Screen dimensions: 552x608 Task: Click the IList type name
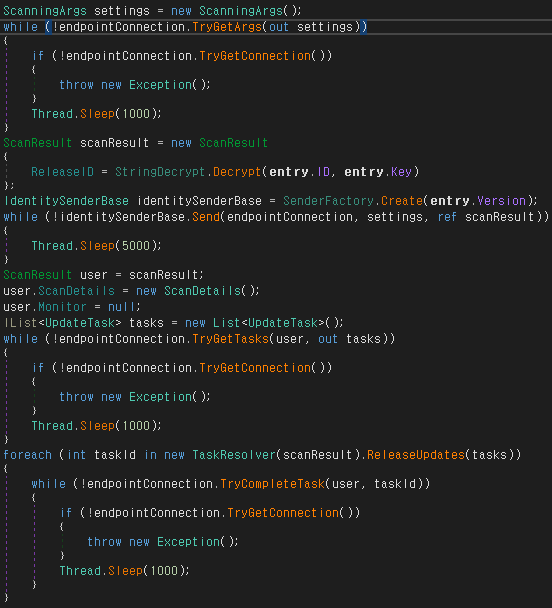tap(20, 323)
